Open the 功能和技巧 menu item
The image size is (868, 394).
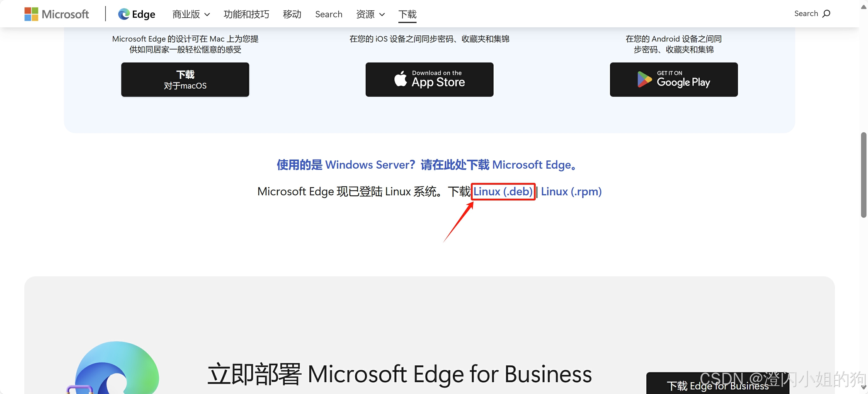point(246,14)
